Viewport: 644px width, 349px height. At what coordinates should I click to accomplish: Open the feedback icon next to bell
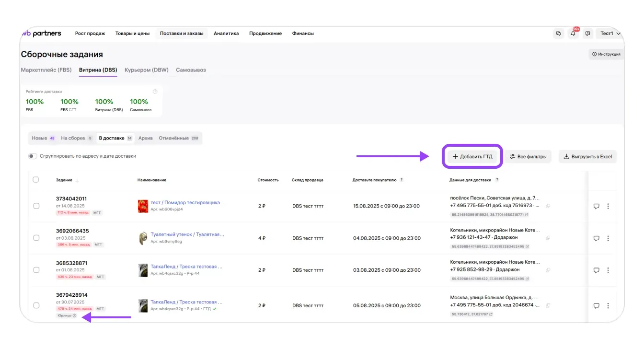pos(587,34)
